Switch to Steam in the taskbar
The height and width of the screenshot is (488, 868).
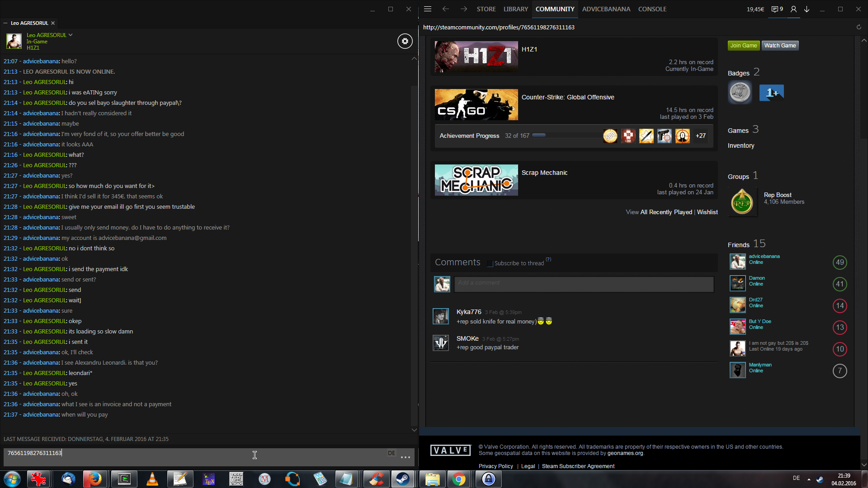(402, 479)
